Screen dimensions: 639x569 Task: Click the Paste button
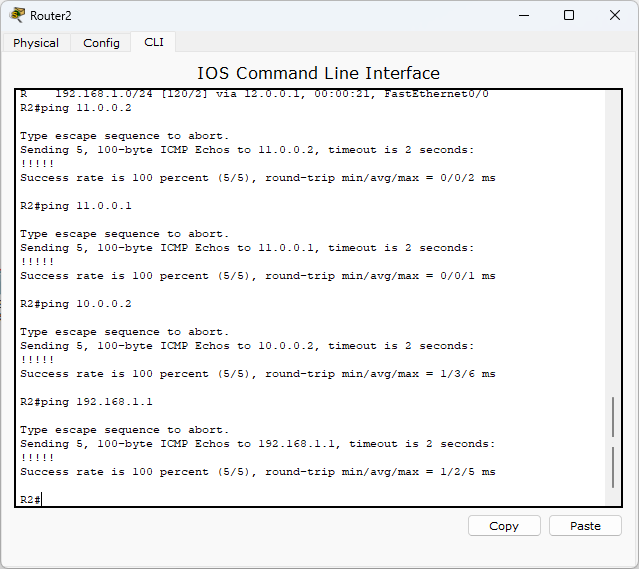click(x=585, y=526)
